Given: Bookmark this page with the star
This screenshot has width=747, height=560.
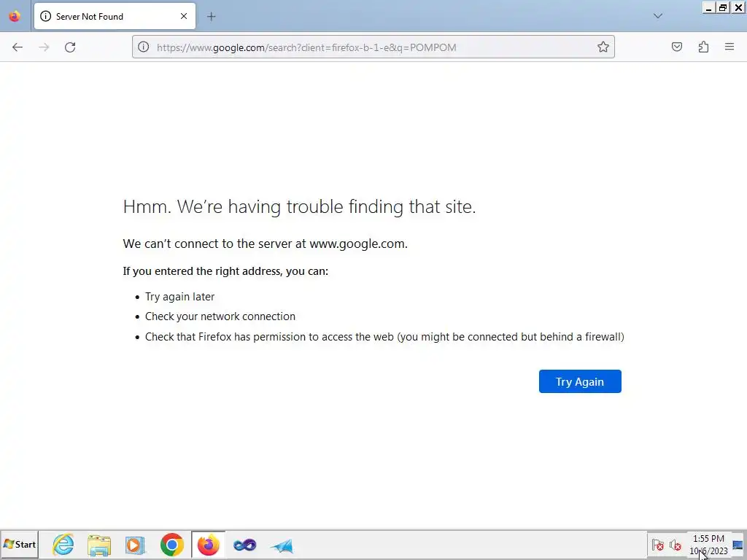Looking at the screenshot, I should pyautogui.click(x=603, y=47).
